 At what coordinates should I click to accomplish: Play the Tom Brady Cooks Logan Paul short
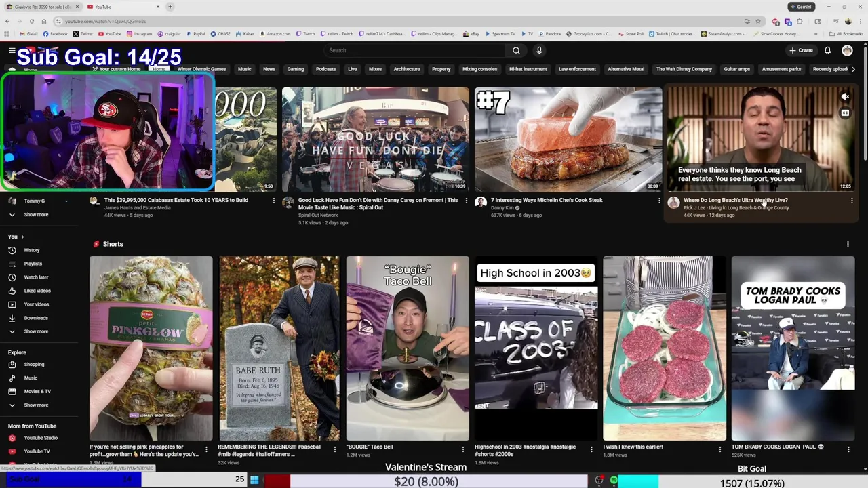[793, 348]
